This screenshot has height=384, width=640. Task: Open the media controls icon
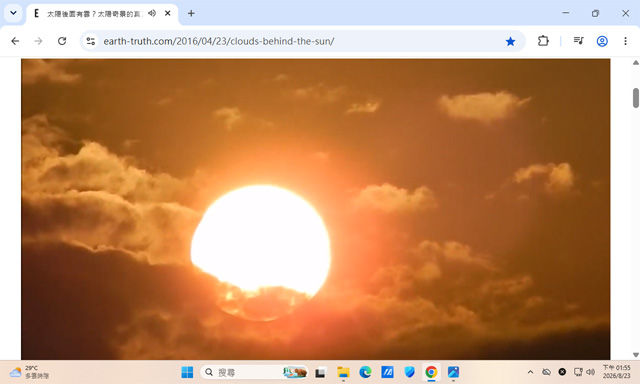(x=578, y=41)
